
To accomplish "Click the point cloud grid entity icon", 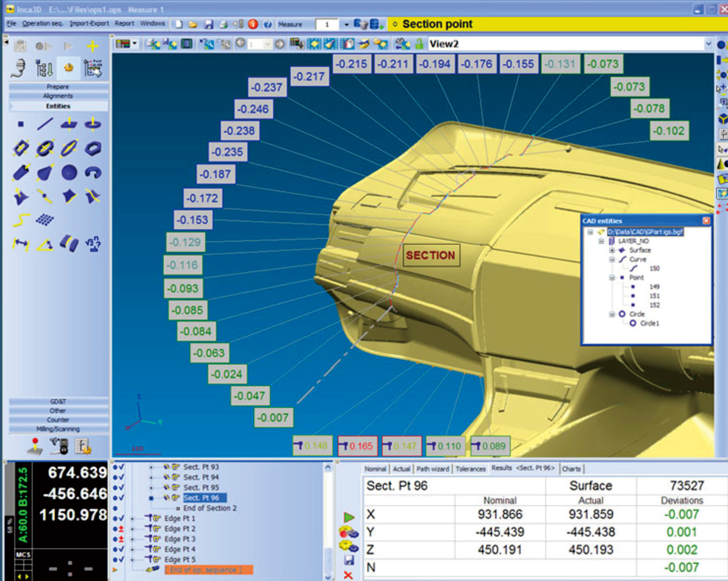I will pyautogui.click(x=45, y=220).
